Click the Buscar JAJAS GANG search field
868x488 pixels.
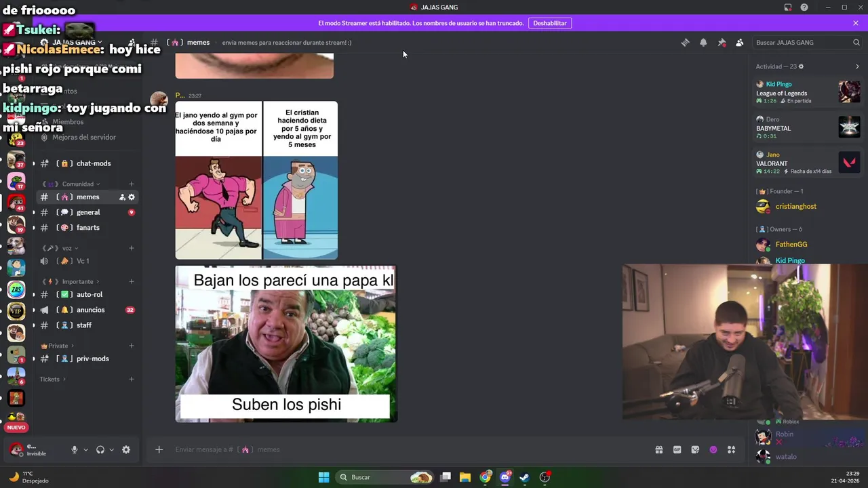click(807, 42)
